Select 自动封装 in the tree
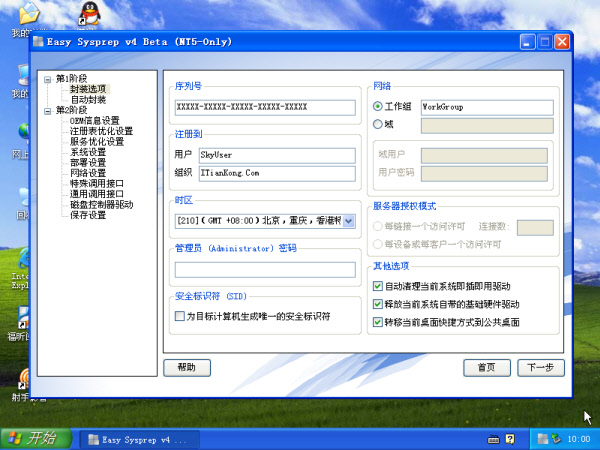Image resolution: width=600 pixels, height=450 pixels. (88, 100)
